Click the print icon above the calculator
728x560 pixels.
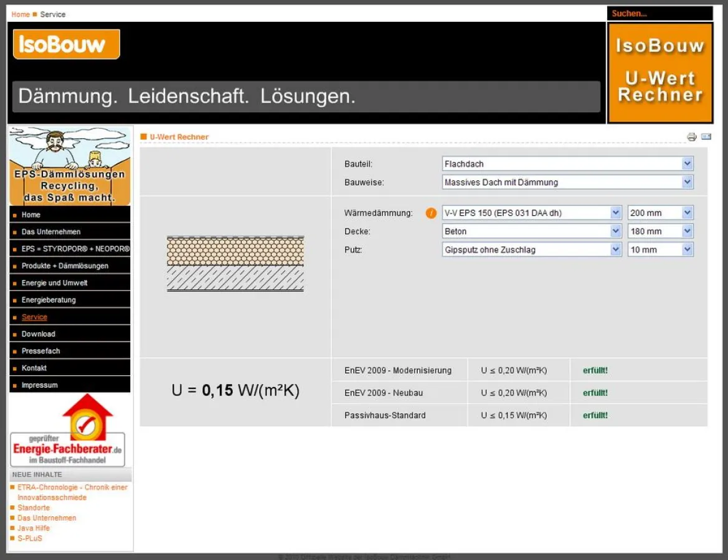tap(692, 136)
